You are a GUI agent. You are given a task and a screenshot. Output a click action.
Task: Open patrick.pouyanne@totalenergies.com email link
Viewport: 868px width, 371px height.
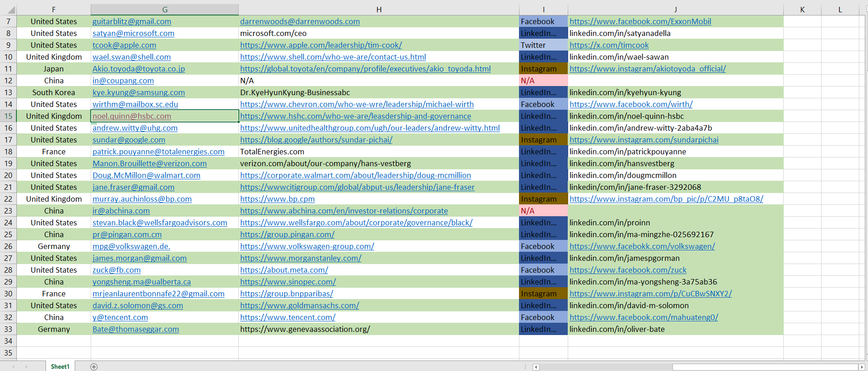(159, 152)
